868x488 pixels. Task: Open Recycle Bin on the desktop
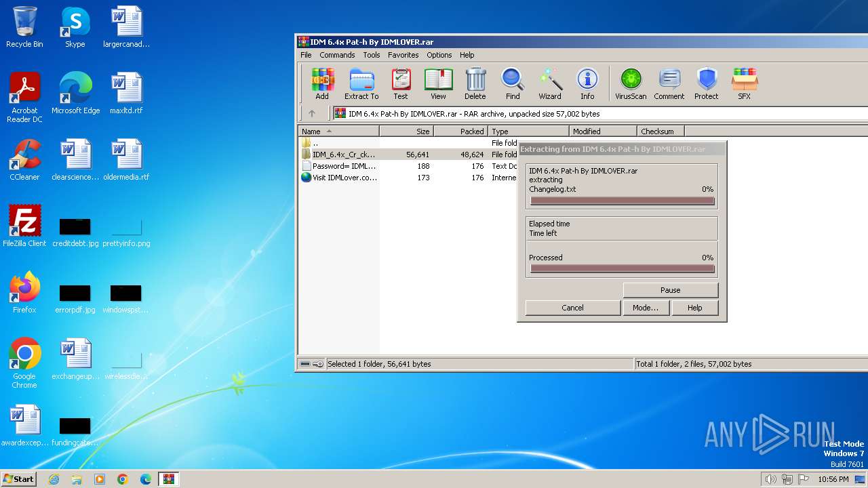24,27
